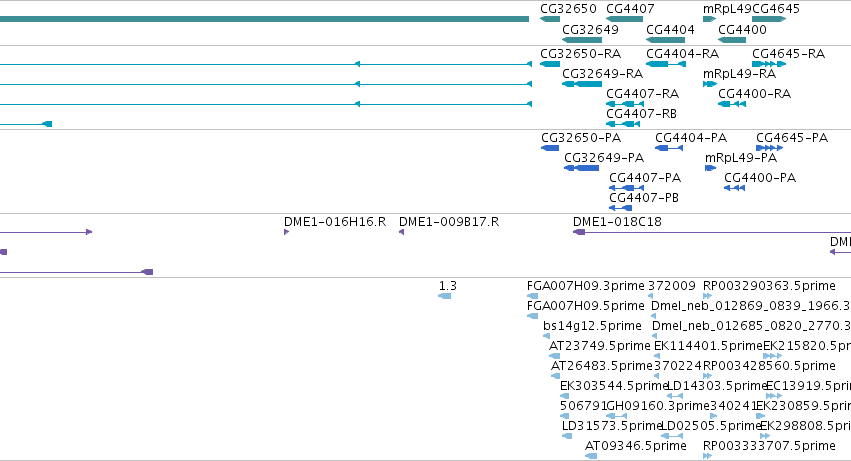Select the FGA007H09.5prime EST glyph
Image resolution: width=851 pixels, height=461 pixels.
(532, 317)
